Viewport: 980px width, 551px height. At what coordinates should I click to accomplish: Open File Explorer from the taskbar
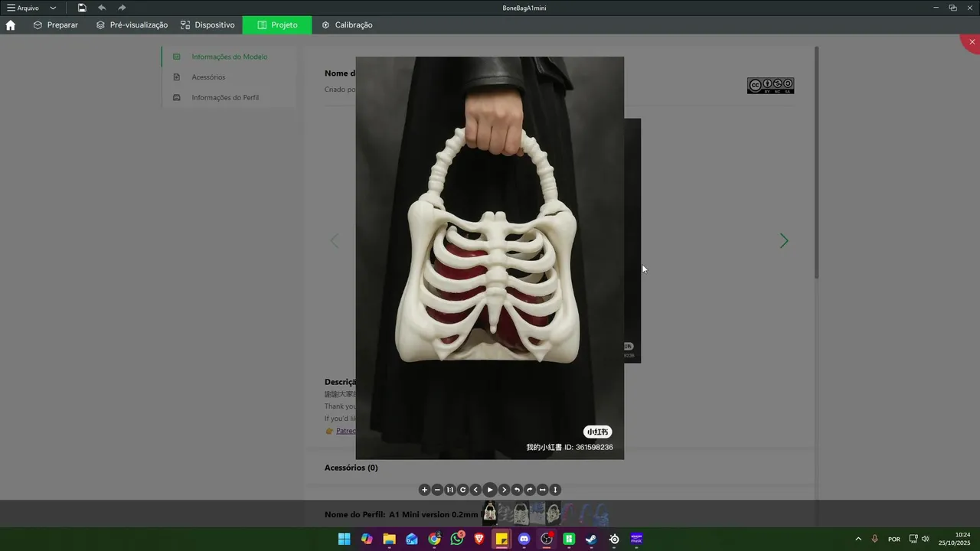(389, 539)
